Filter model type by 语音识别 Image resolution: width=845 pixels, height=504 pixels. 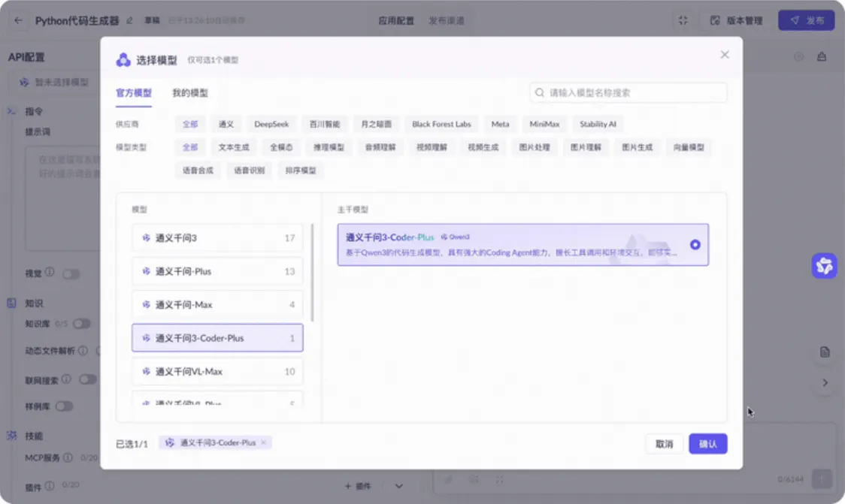(249, 171)
